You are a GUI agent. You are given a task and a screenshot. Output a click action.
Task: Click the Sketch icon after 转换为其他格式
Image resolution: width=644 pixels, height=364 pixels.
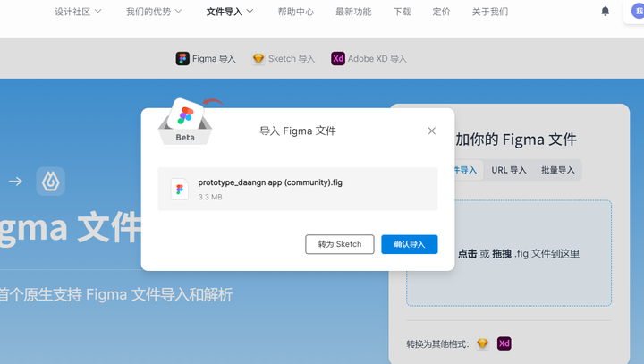(x=483, y=343)
